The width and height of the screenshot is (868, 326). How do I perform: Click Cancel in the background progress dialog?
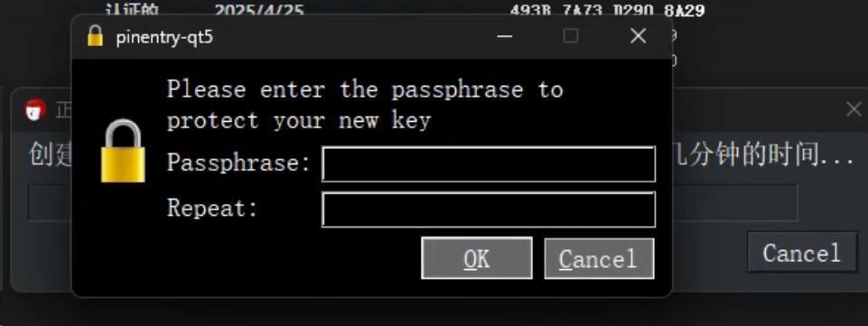pyautogui.click(x=802, y=252)
